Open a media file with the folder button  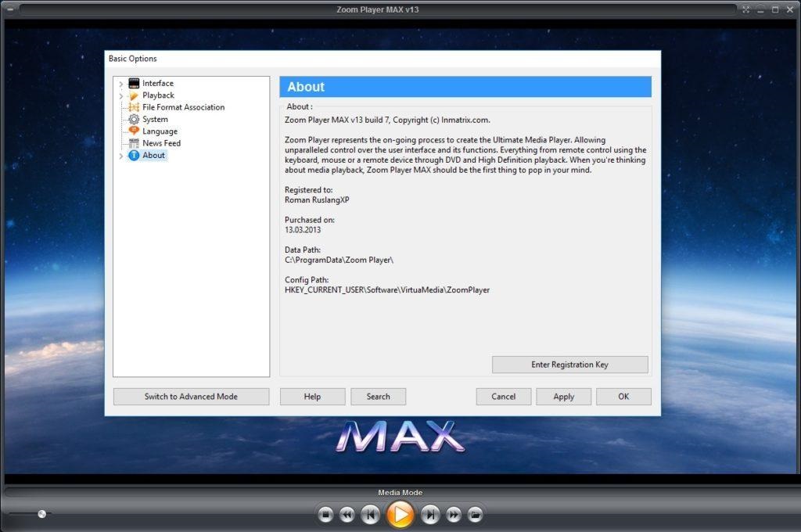[475, 515]
